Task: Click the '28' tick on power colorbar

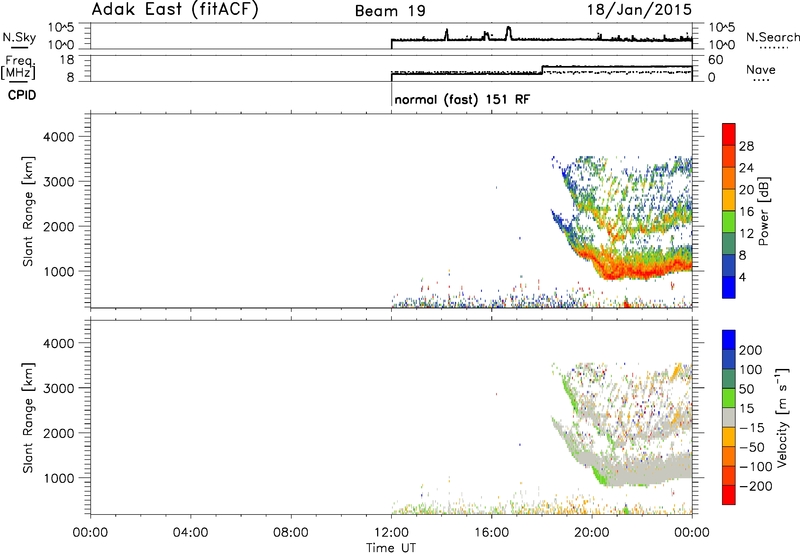Action: 746,147
